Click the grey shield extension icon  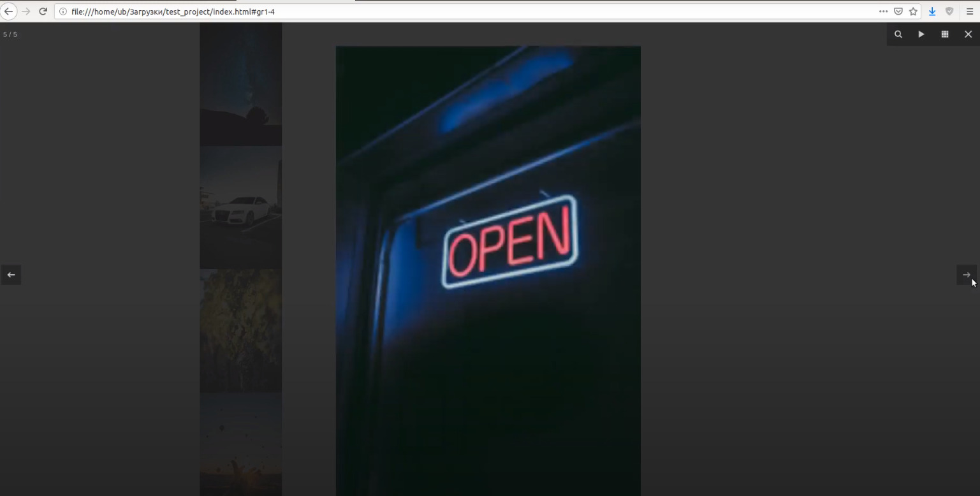coord(949,11)
